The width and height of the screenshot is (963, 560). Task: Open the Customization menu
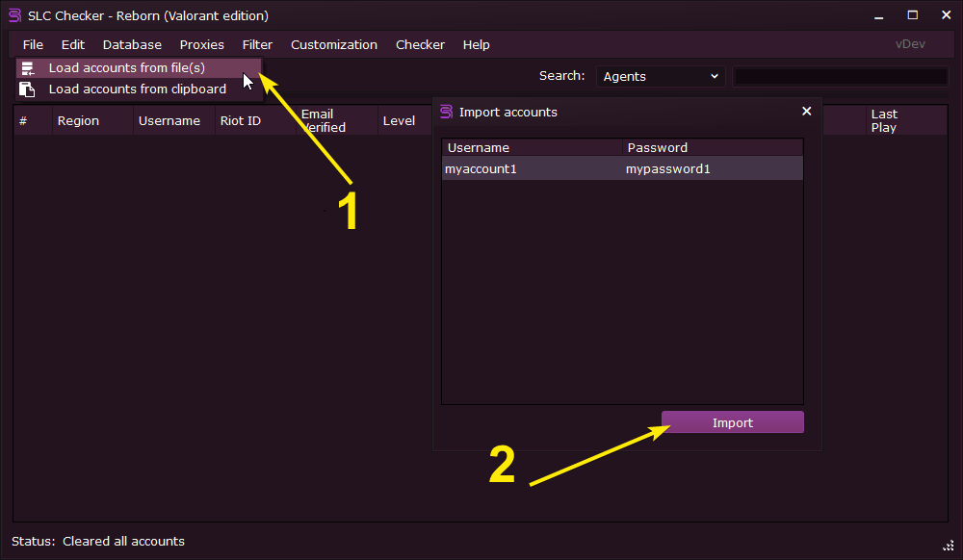pos(333,45)
